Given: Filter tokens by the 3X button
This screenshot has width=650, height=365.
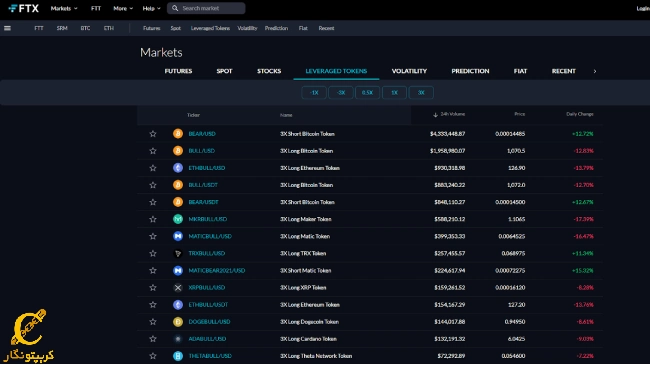Looking at the screenshot, I should point(421,92).
